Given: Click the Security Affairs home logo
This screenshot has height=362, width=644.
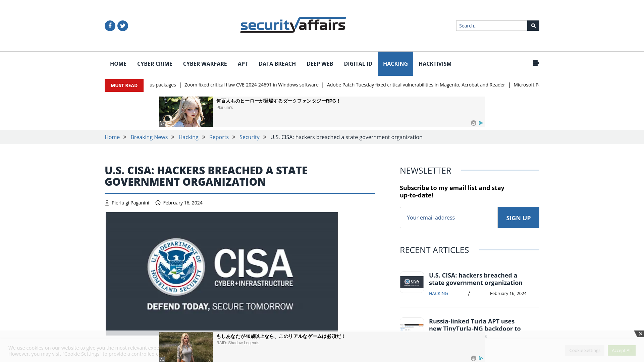Looking at the screenshot, I should 293,25.
